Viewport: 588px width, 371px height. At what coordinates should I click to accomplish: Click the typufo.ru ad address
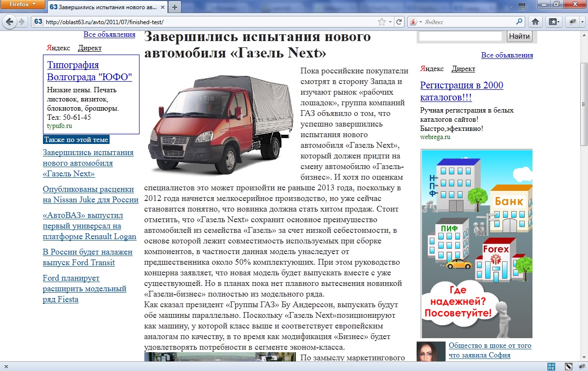click(x=59, y=126)
